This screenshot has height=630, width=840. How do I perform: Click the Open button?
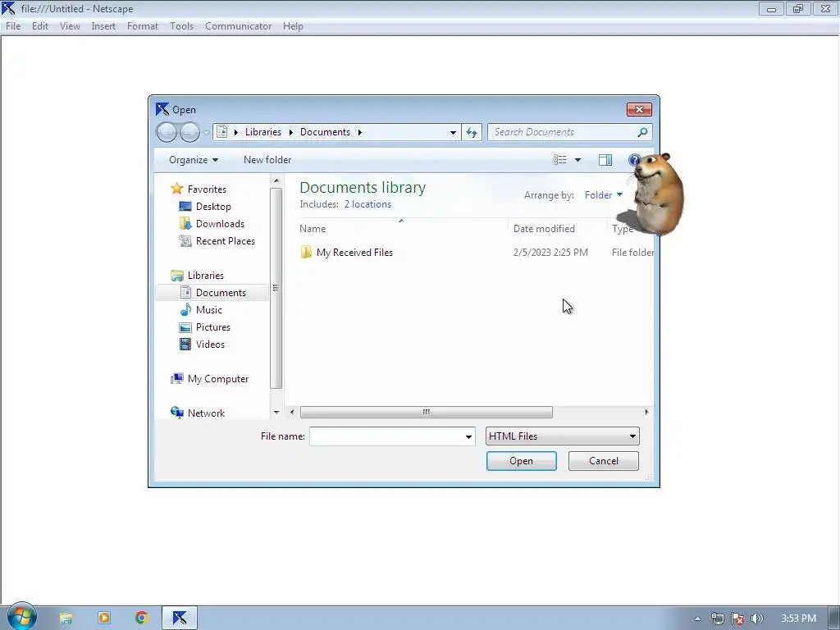click(x=521, y=461)
